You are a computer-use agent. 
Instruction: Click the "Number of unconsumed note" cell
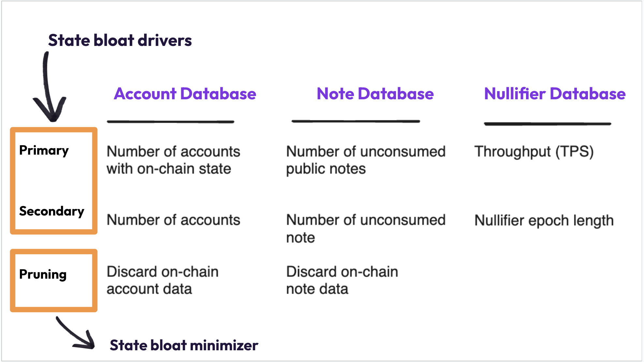pyautogui.click(x=366, y=229)
